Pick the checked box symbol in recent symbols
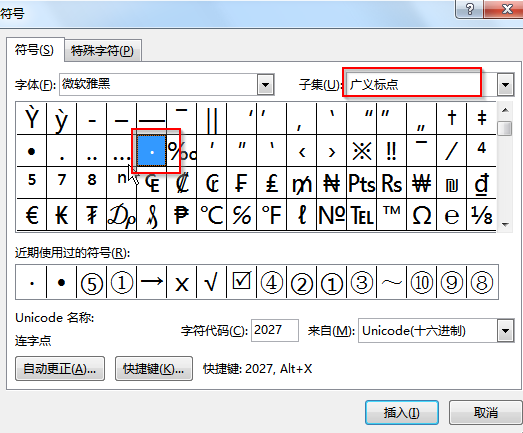This screenshot has width=523, height=433. 241,282
